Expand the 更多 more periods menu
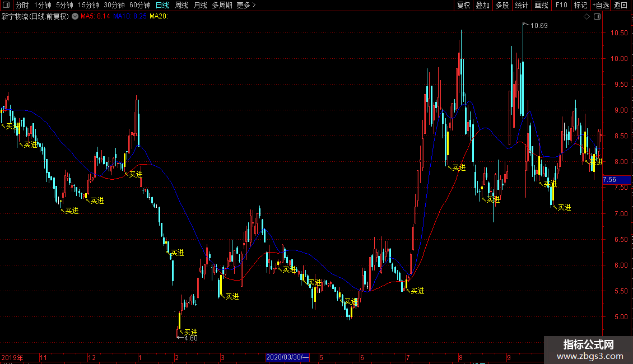Viewport: 633px width, 364px height. click(246, 5)
